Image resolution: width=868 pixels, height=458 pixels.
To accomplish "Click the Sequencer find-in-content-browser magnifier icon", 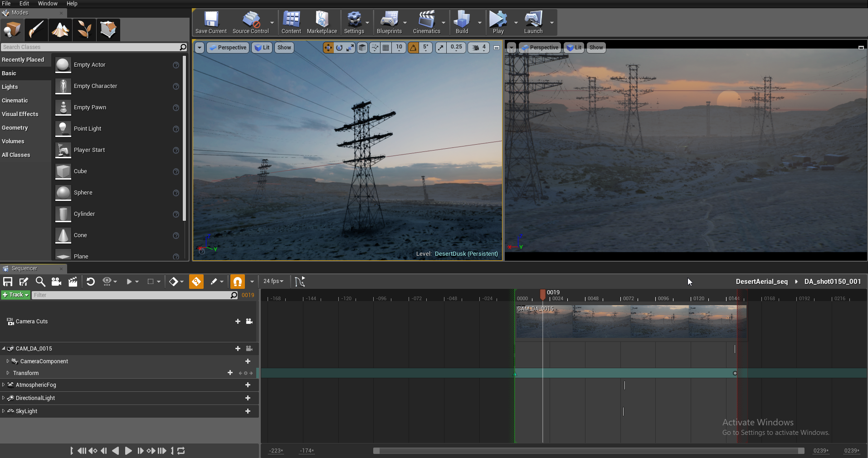I will [x=40, y=282].
